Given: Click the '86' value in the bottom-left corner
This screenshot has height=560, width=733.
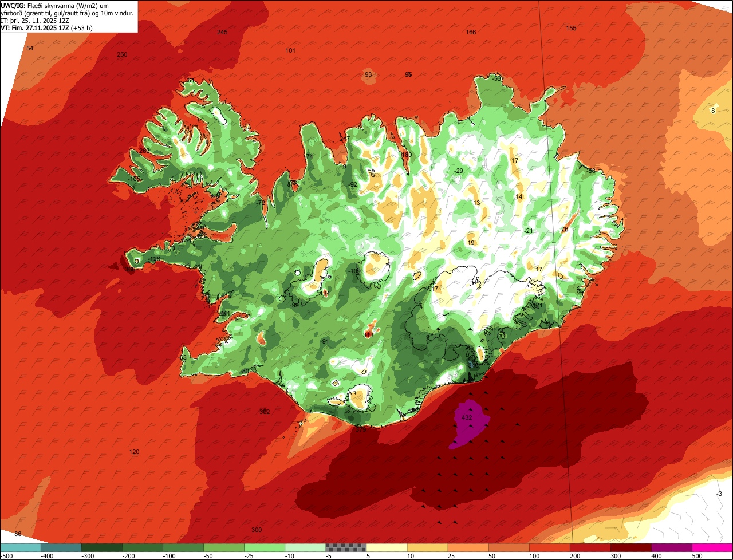Looking at the screenshot, I should coord(18,534).
